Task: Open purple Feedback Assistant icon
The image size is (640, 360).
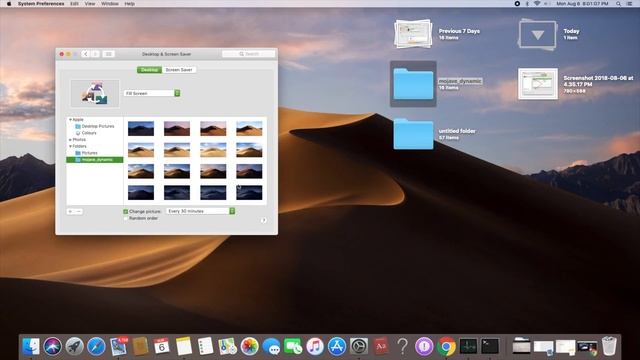Action: [x=424, y=346]
